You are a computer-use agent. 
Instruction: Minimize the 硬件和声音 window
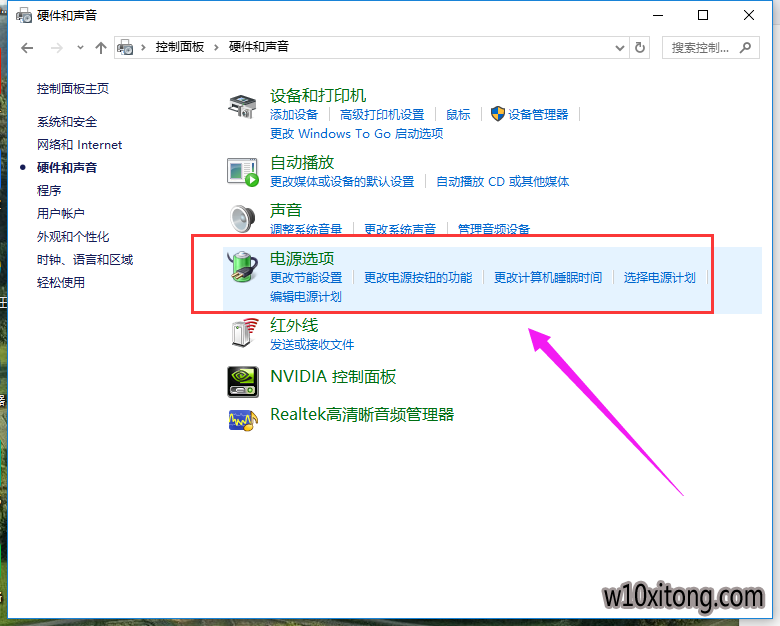658,15
